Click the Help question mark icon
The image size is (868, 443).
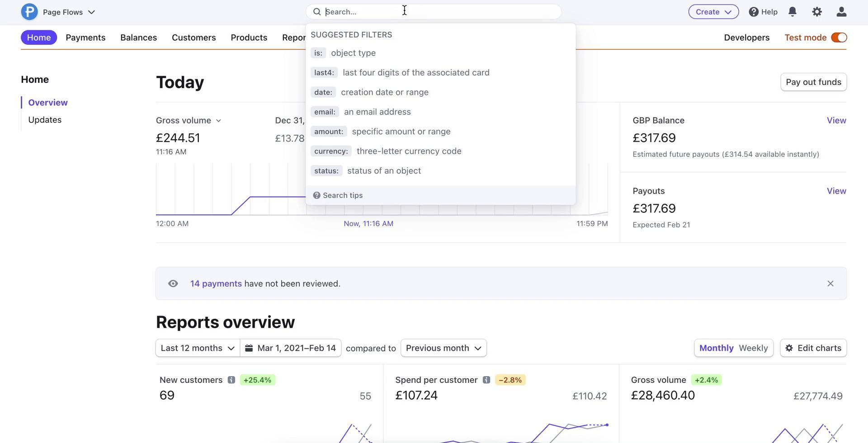pos(753,12)
